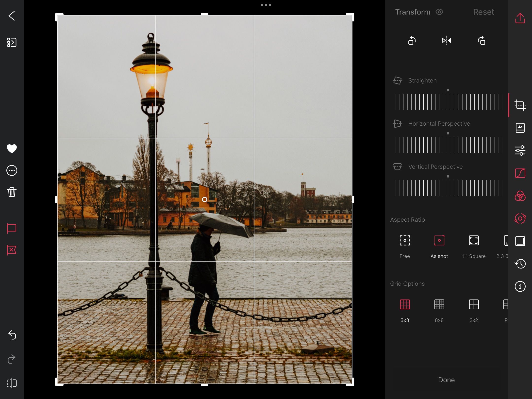Open the three-dot handle above the photo
The width and height of the screenshot is (532, 399).
click(266, 5)
